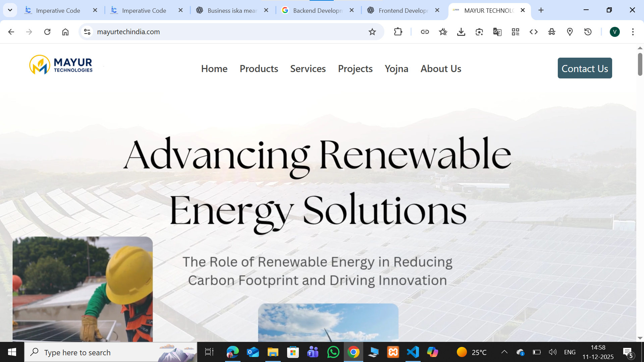Switch to the Frontend Development tab
Screen dimensions: 644x362
click(x=402, y=10)
